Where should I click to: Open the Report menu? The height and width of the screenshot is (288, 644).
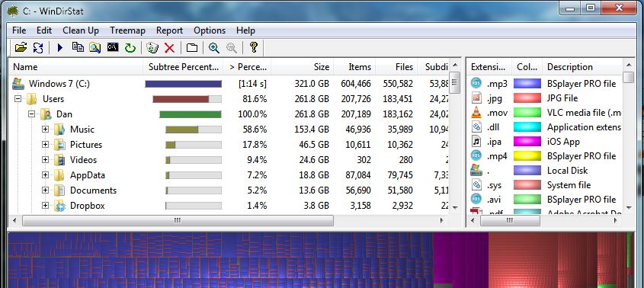(x=169, y=30)
